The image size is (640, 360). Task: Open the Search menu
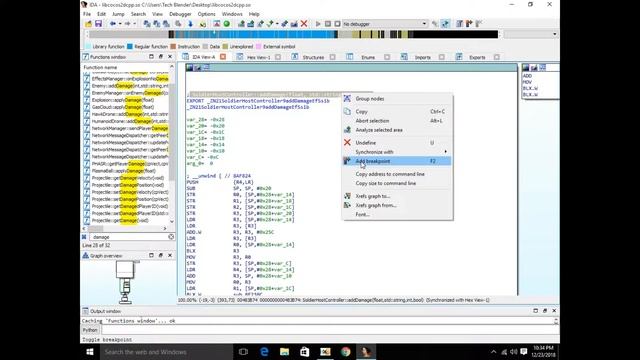pos(138,14)
